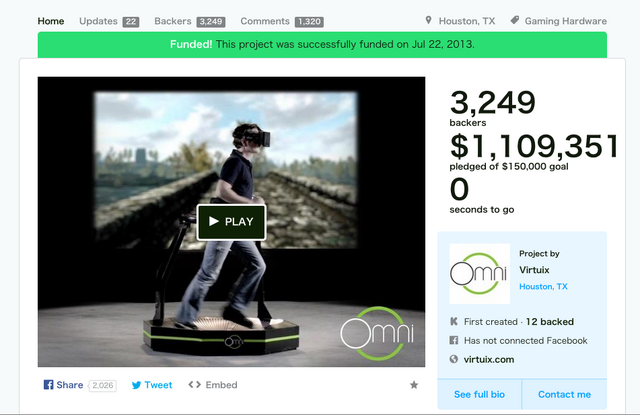Open the virtuix.com website link
Viewport: 640px width, 415px height.
489,360
